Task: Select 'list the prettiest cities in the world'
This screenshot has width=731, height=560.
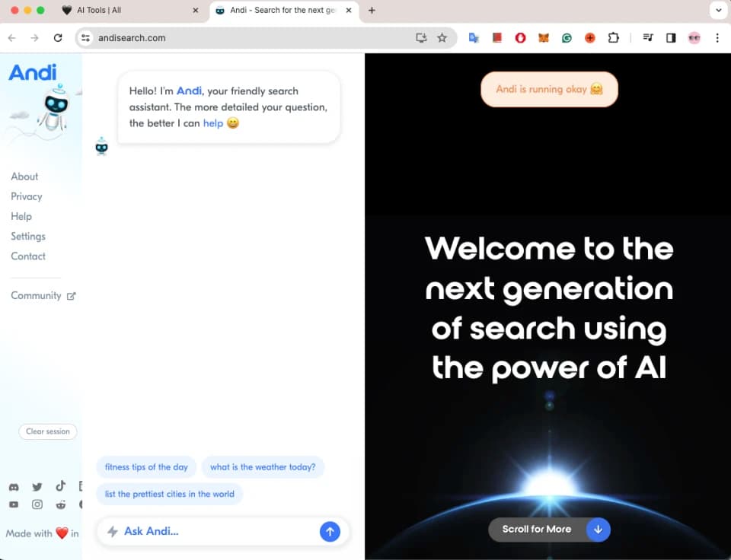Action: click(x=170, y=495)
